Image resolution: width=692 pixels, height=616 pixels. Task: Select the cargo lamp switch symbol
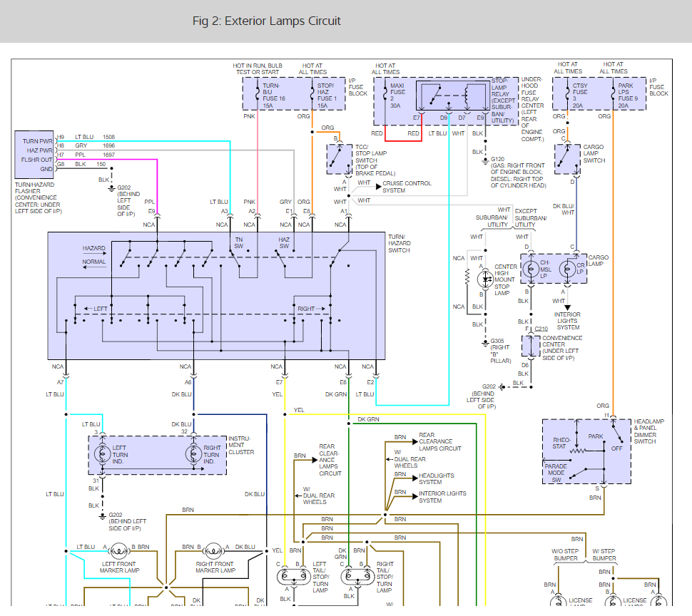coord(567,159)
